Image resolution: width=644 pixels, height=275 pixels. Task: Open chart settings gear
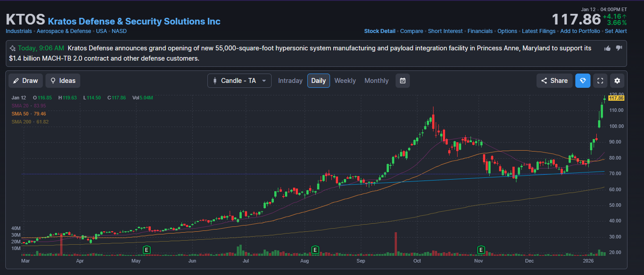pos(617,81)
